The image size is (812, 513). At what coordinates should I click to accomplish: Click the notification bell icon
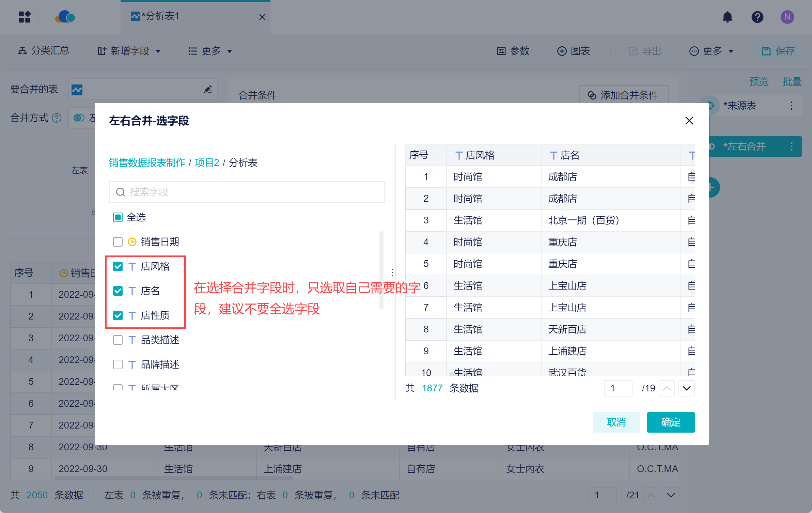click(x=727, y=17)
